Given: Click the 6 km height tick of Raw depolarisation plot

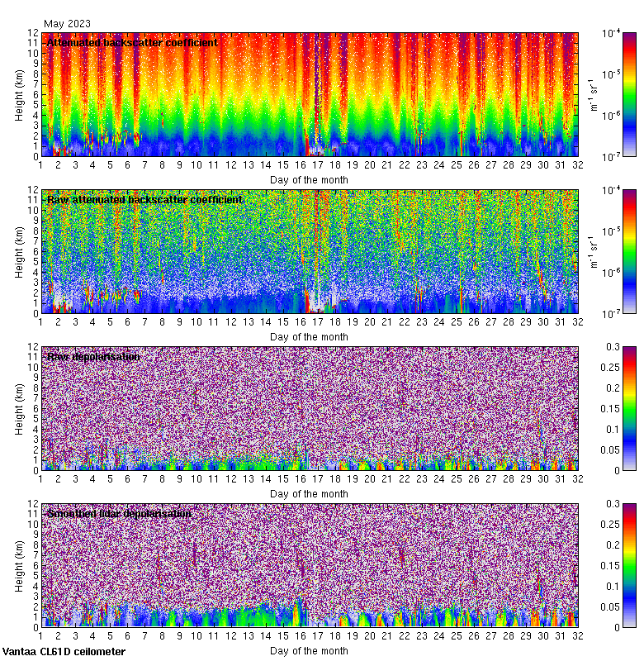Looking at the screenshot, I should coord(36,408).
